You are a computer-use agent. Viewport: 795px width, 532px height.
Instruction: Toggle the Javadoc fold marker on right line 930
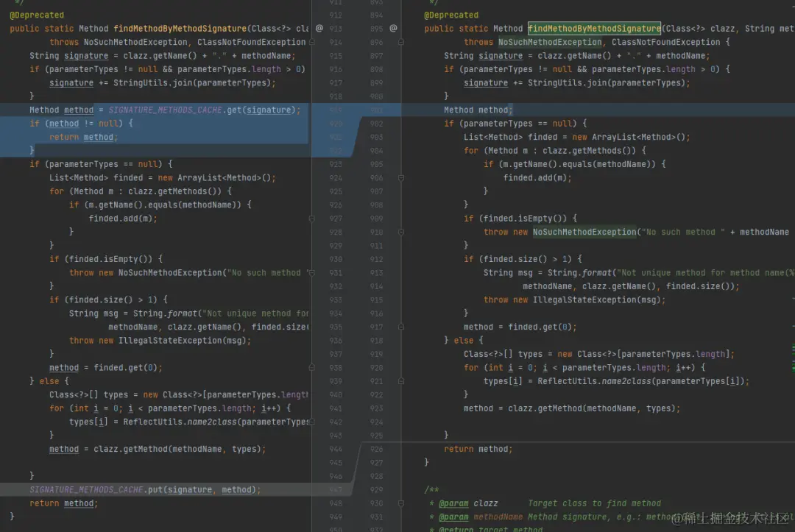click(x=401, y=503)
